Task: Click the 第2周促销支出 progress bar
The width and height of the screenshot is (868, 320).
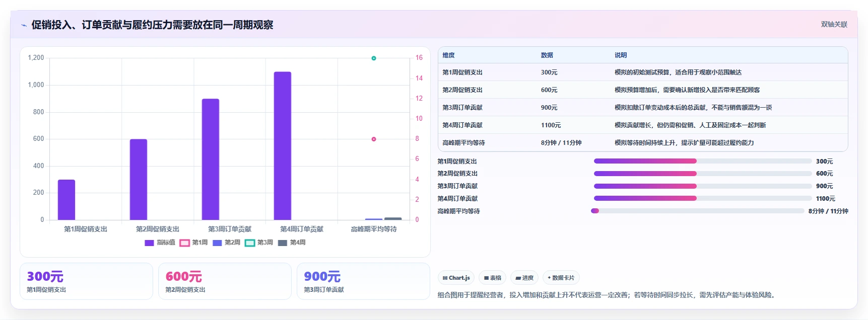Action: (x=703, y=174)
